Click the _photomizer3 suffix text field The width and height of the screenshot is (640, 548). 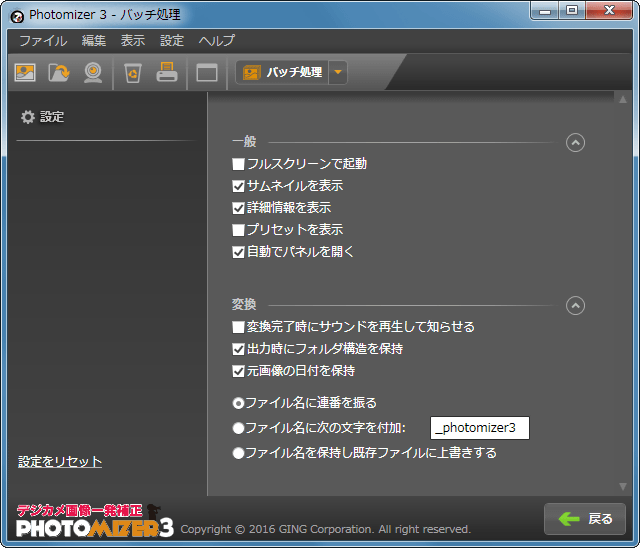pos(480,428)
